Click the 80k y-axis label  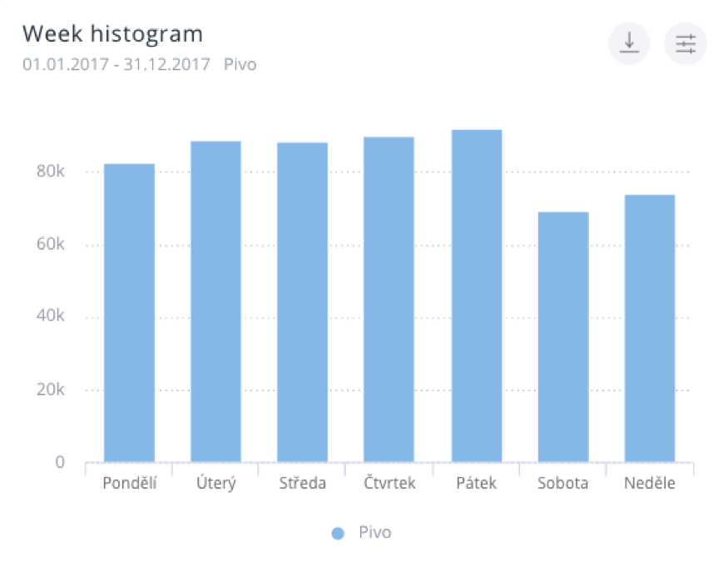50,172
